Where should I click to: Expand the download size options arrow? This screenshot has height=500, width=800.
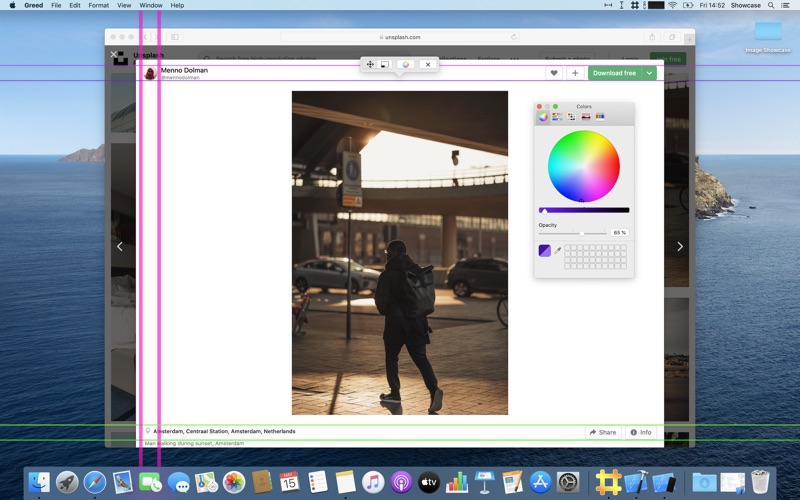[x=649, y=73]
